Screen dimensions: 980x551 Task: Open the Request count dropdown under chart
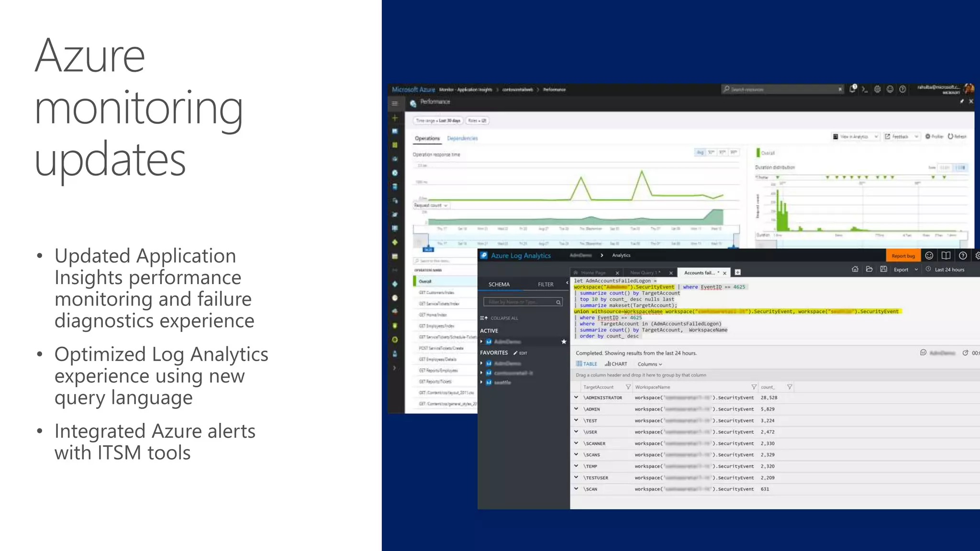(431, 206)
